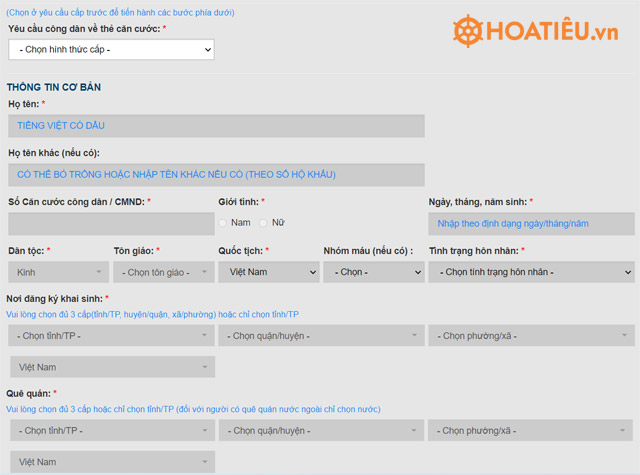Expand the Quê quán quận/huyện dropdown
Screen dimensions: 640x475
tap(321, 430)
